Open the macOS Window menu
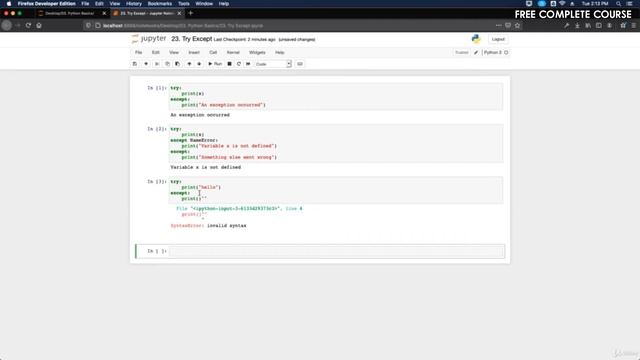The height and width of the screenshot is (360, 640). (204, 4)
